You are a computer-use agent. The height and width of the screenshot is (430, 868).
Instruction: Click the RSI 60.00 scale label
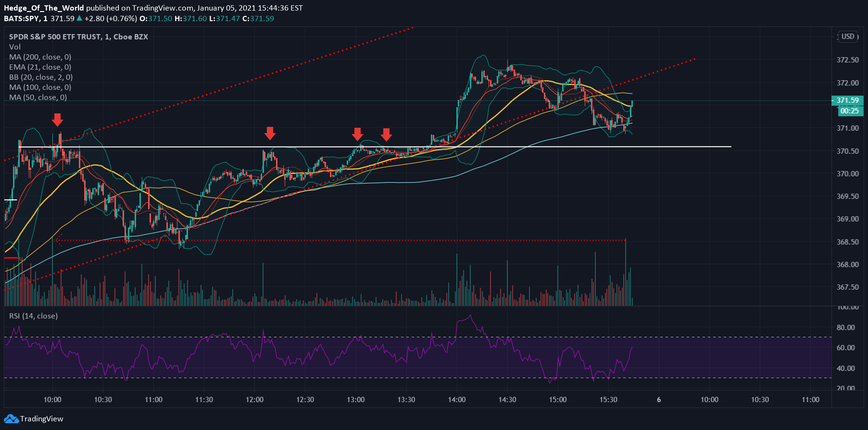pos(846,348)
